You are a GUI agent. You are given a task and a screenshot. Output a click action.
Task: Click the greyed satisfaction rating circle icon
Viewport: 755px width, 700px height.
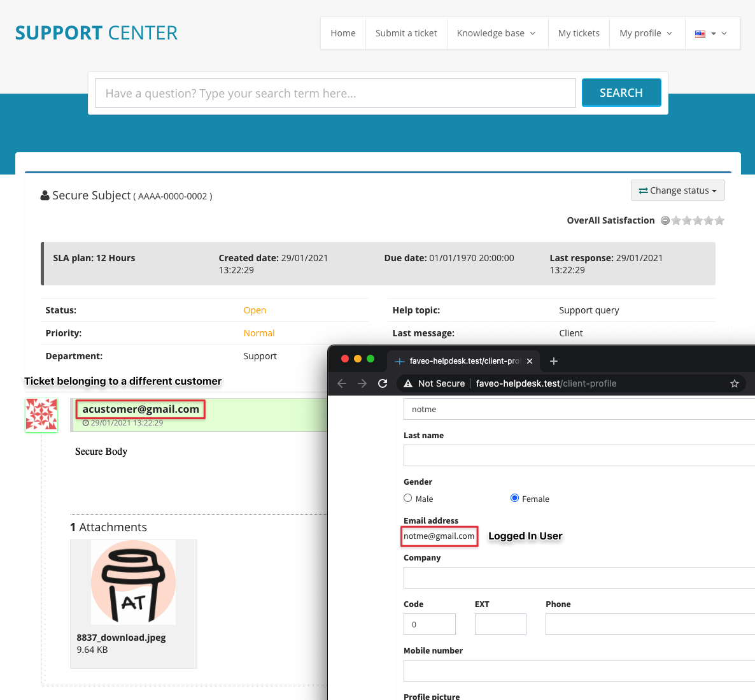click(665, 220)
